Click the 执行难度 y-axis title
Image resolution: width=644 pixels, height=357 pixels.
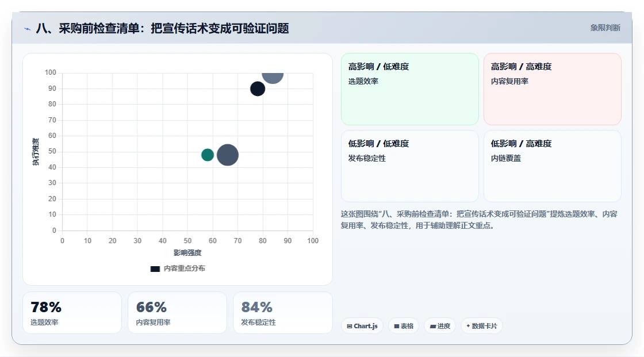coord(36,152)
